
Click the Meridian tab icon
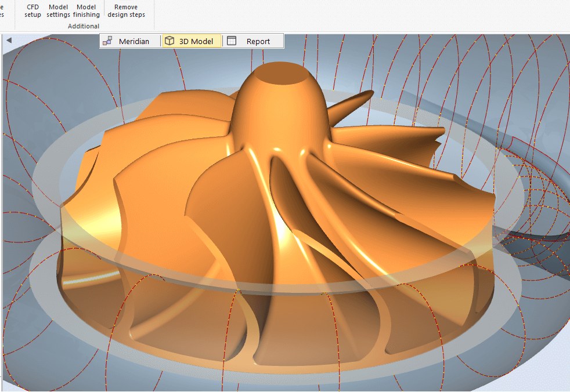pos(107,41)
